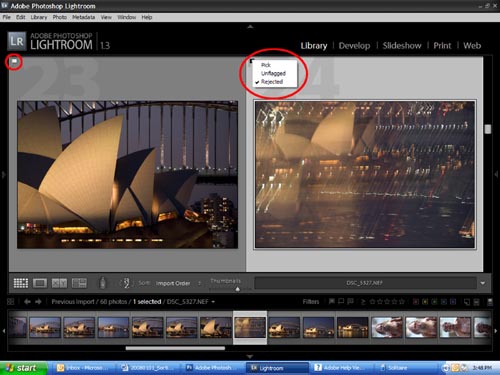Open the File menu

click(6, 17)
